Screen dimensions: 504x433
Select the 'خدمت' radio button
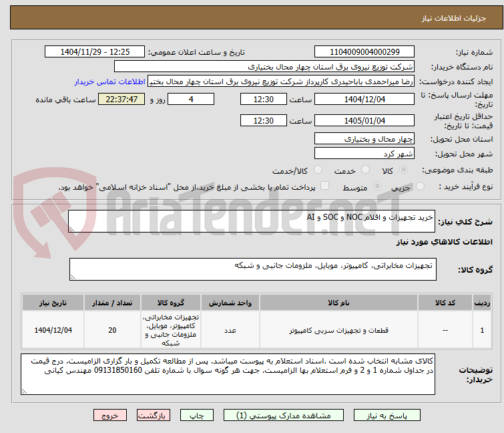[365, 170]
